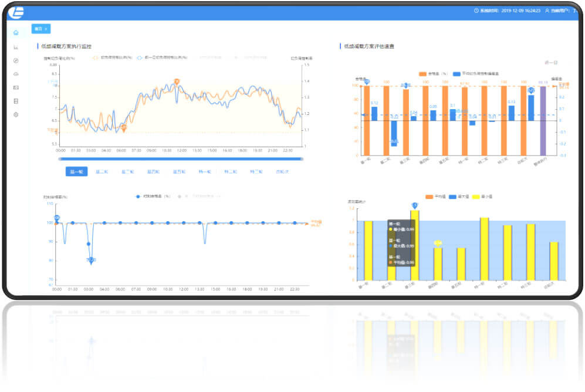
Task: Click the orange peak marker on monitoring chart
Action: coord(176,82)
